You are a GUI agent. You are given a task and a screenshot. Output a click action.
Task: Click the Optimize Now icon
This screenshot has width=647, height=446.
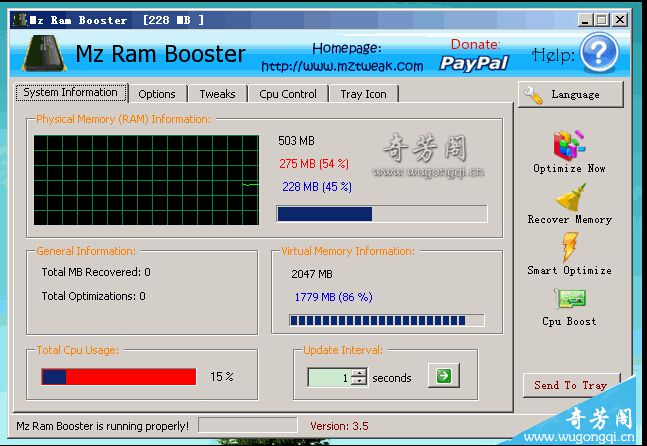(569, 145)
